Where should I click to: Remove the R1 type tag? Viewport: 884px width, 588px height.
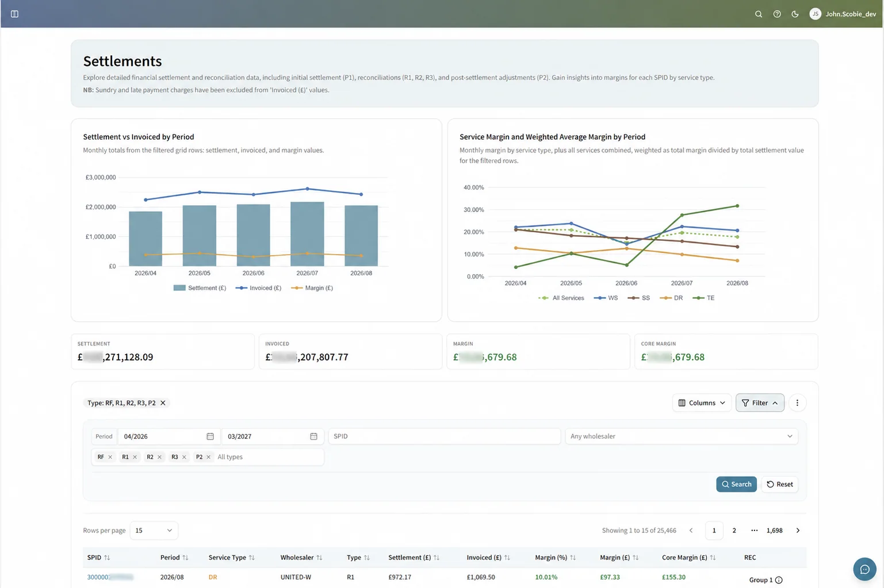tap(135, 457)
